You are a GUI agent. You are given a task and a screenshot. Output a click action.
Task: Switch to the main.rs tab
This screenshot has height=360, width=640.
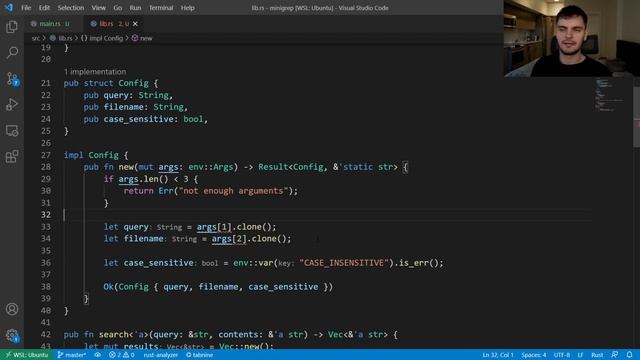pos(53,24)
